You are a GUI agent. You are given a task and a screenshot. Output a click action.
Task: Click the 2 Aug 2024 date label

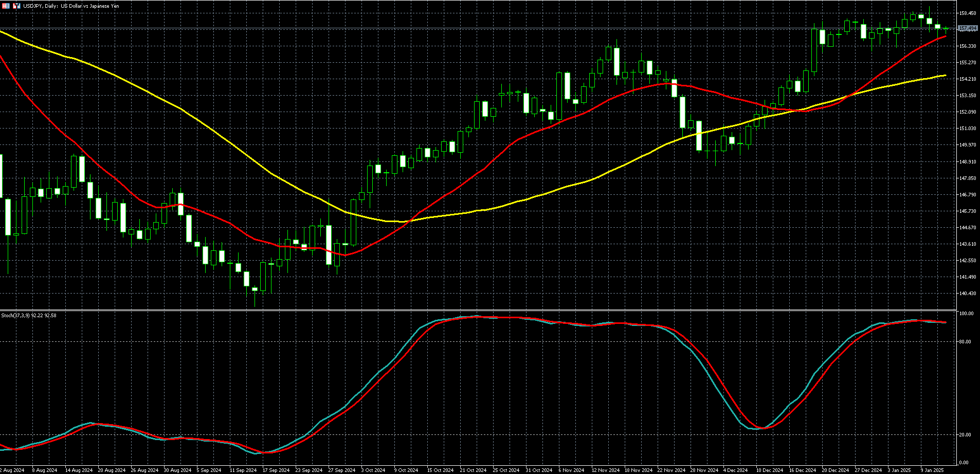pos(11,470)
